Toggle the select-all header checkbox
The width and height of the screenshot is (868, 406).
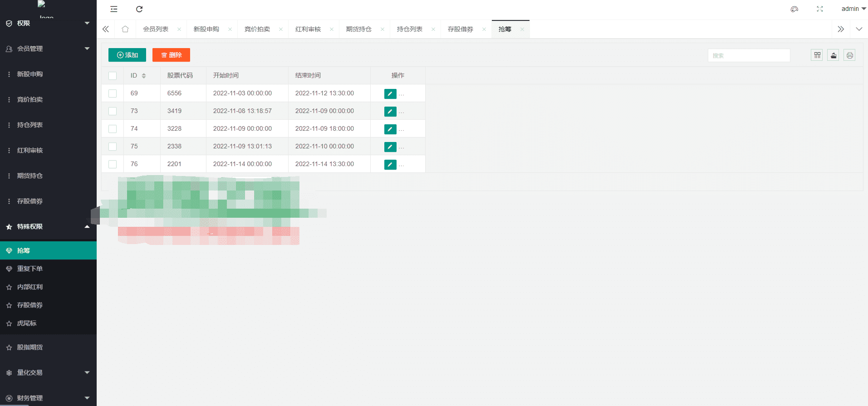coord(113,76)
